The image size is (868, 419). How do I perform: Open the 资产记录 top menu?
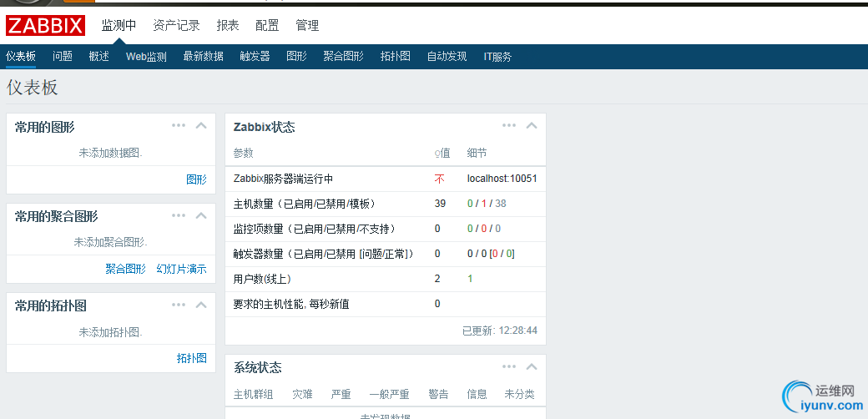(x=177, y=26)
